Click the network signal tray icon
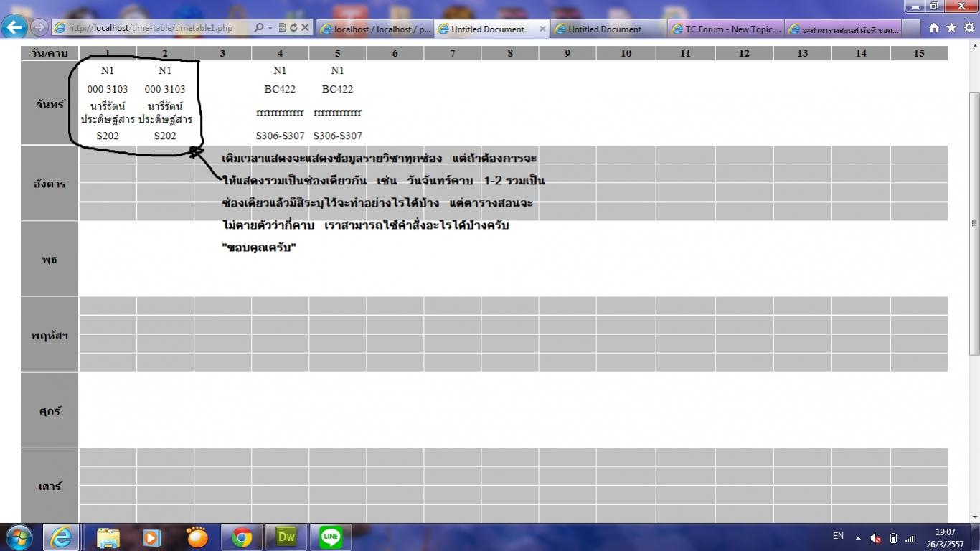Image resolution: width=980 pixels, height=551 pixels. (910, 538)
